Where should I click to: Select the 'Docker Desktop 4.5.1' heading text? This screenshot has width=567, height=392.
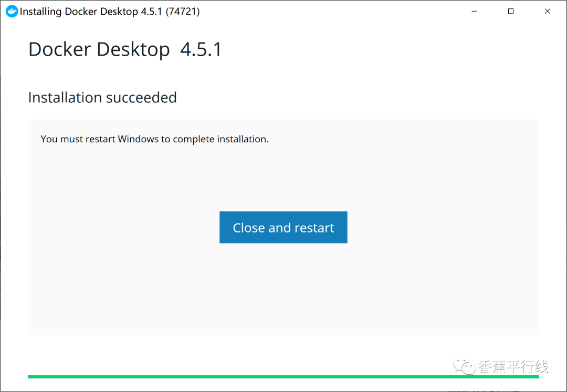124,49
